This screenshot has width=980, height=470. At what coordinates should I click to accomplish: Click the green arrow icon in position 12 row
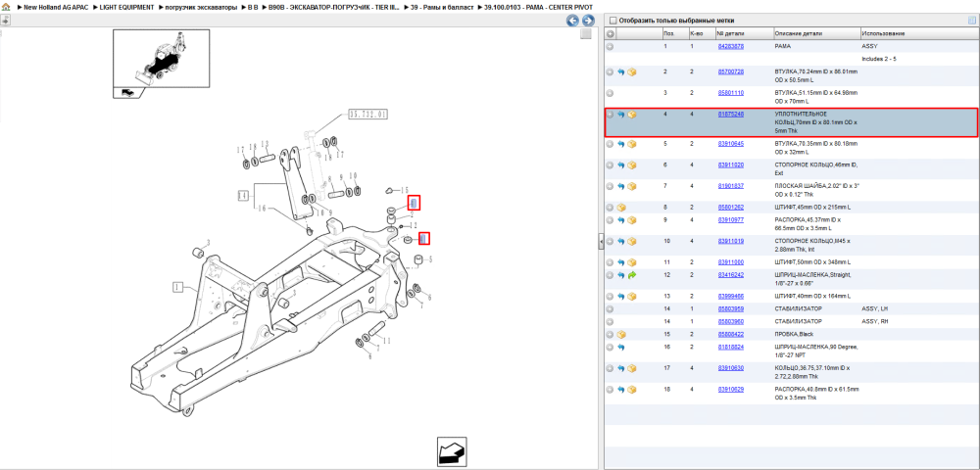point(632,274)
